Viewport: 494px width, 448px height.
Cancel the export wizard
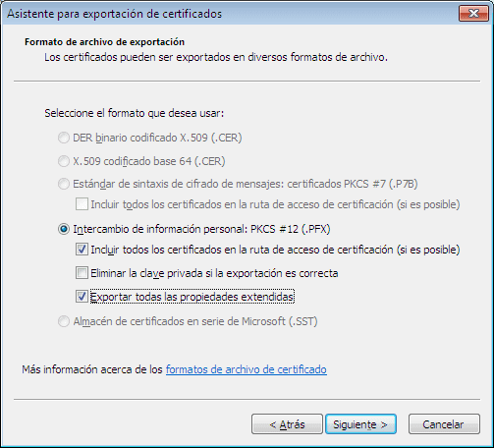[x=444, y=424]
